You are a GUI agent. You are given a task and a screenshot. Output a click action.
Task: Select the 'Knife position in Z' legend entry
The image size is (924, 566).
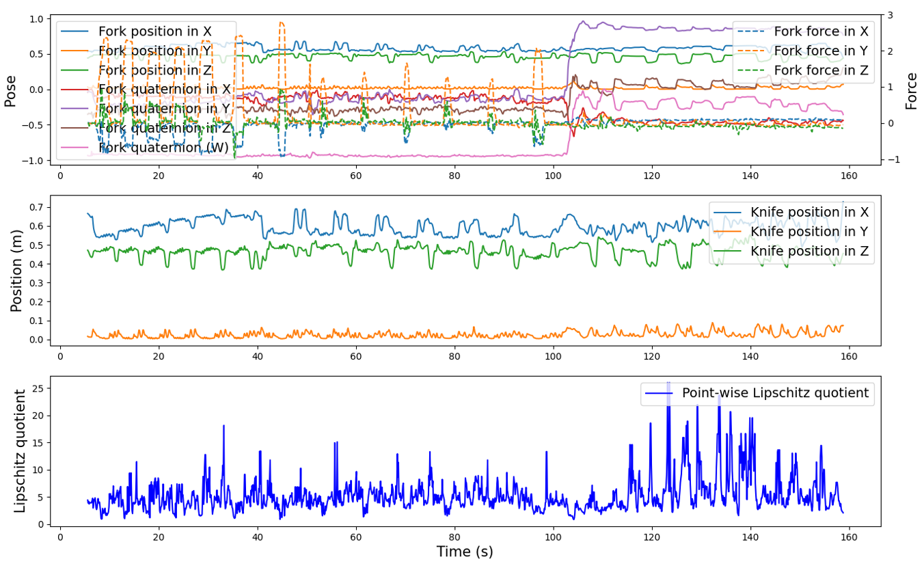(791, 251)
